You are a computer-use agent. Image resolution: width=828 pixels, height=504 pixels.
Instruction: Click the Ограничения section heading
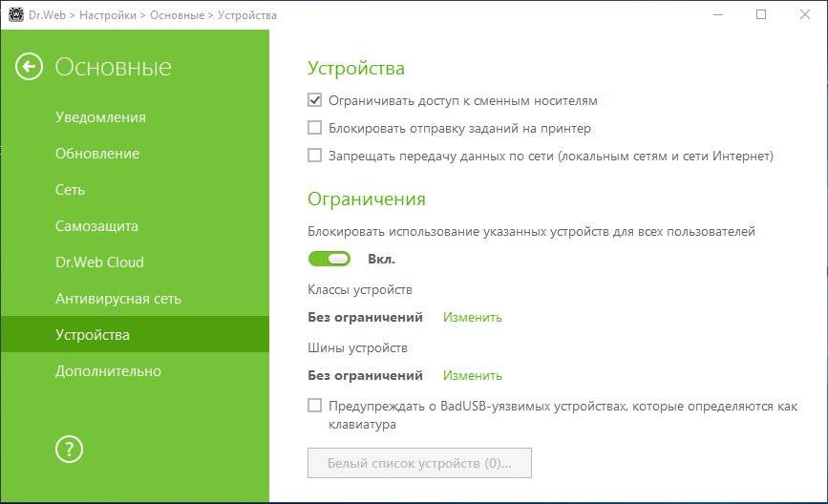367,199
